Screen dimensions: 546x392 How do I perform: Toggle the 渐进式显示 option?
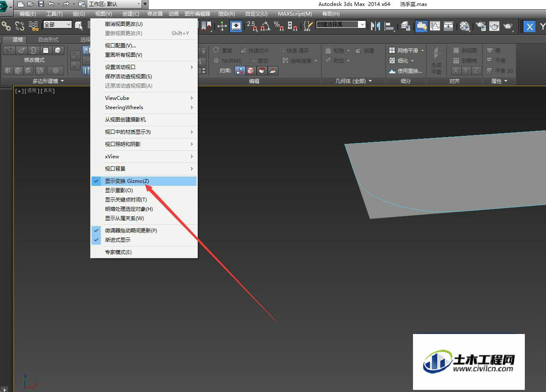144,240
